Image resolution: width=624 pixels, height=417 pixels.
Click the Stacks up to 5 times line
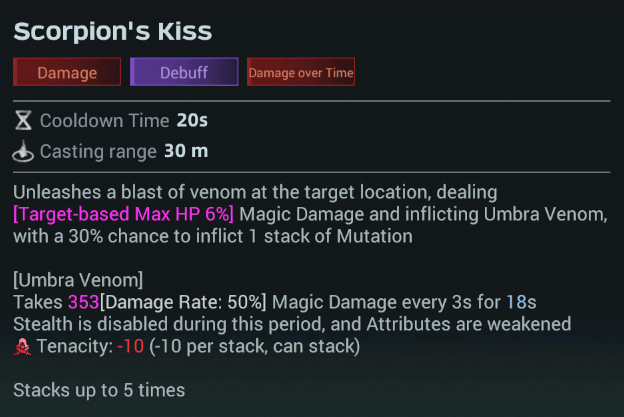click(x=99, y=390)
